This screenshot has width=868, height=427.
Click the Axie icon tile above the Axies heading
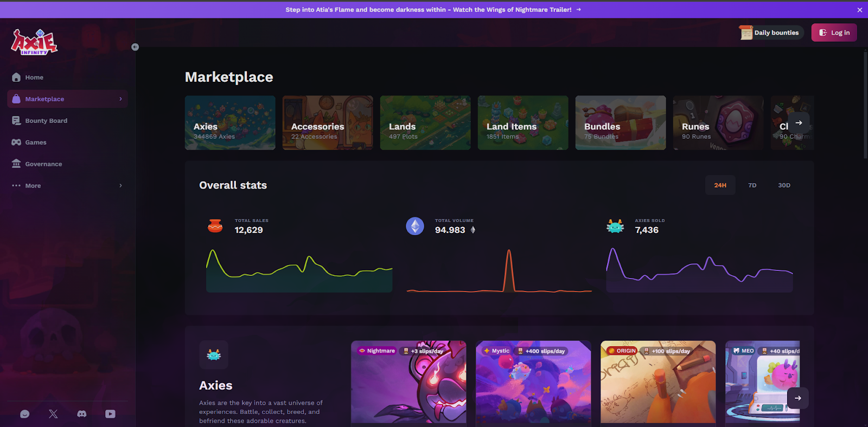214,355
